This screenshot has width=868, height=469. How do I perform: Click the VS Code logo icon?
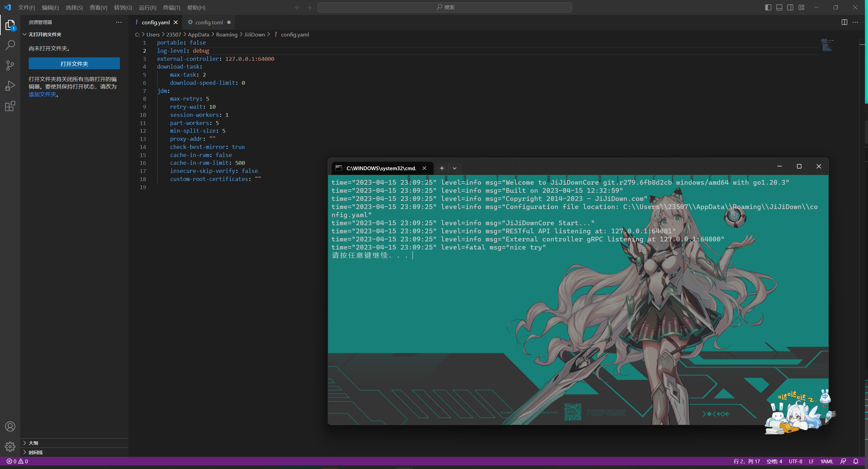pyautogui.click(x=7, y=7)
